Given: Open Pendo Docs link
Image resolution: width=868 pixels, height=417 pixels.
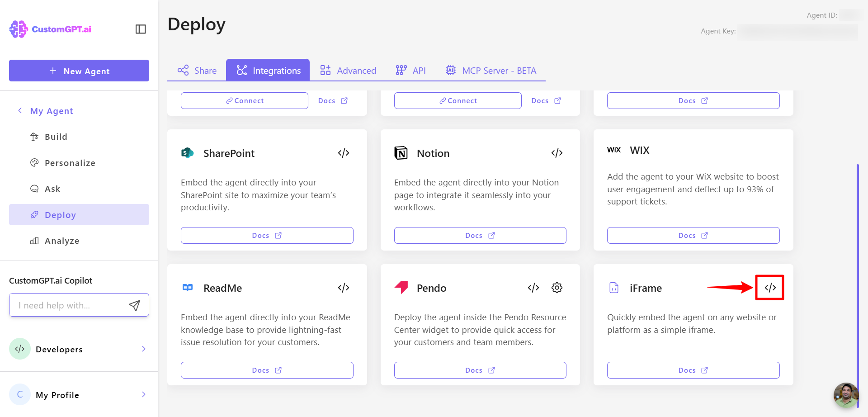Looking at the screenshot, I should [x=480, y=370].
